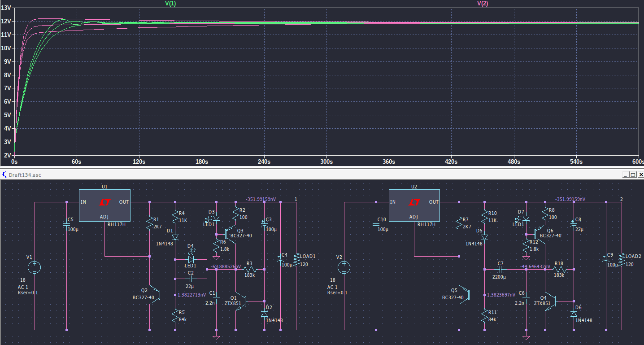Screen dimensions: 644x345
Task: Select capacitor C6 2.2n symbol
Action: click(526, 297)
